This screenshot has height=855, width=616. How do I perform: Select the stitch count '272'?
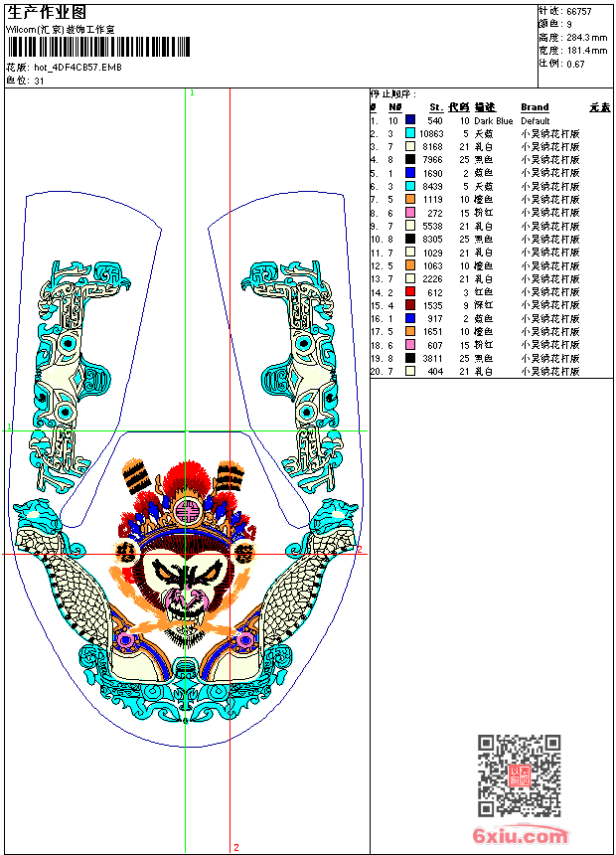pos(434,213)
